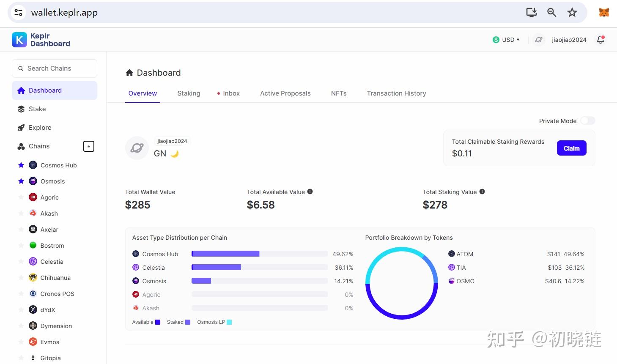Click the OSMO token icon in portfolio breakdown

click(452, 281)
